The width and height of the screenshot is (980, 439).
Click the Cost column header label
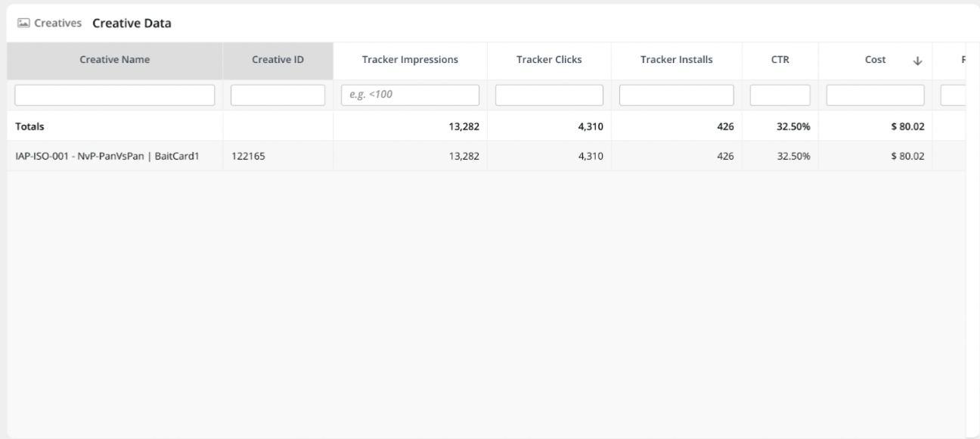point(875,61)
